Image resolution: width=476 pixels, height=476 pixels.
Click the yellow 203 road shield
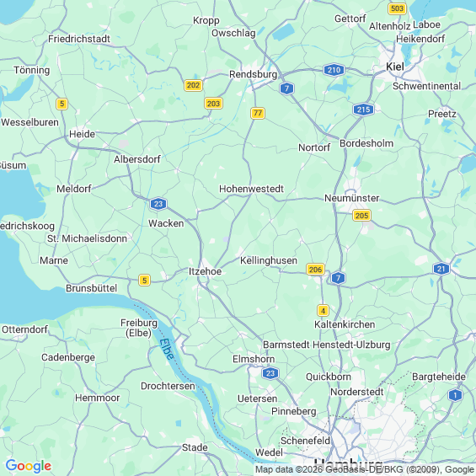click(213, 104)
